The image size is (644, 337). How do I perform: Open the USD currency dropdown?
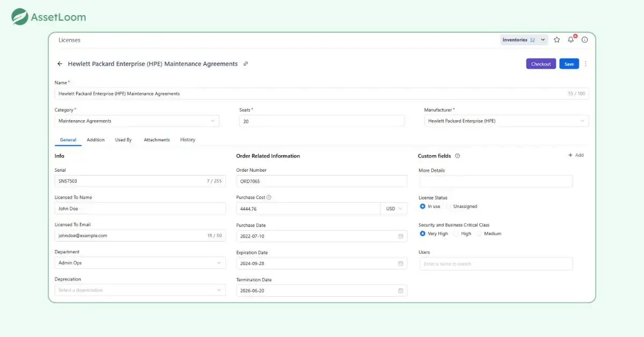click(394, 209)
